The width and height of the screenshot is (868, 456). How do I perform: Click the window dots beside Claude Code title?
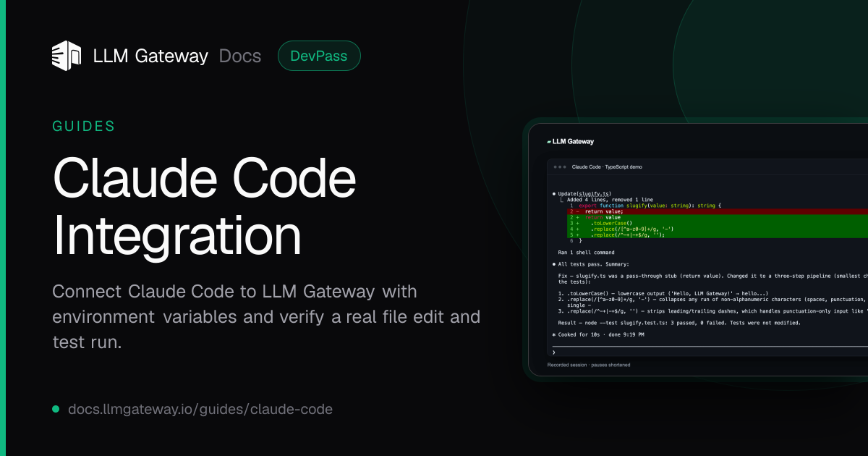[x=560, y=166]
